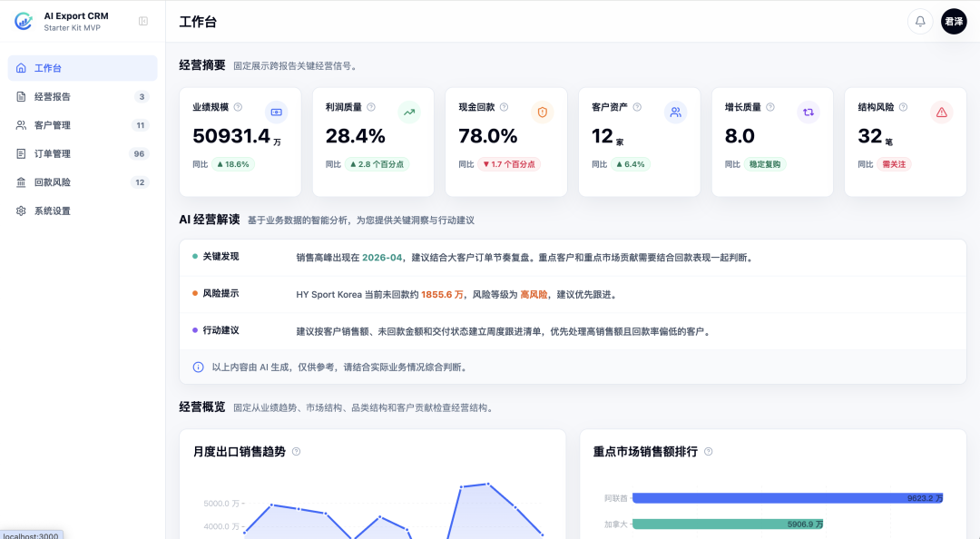This screenshot has width=980, height=539.
Task: Click the 1855.6 万 highlighted amount
Action: 442,295
